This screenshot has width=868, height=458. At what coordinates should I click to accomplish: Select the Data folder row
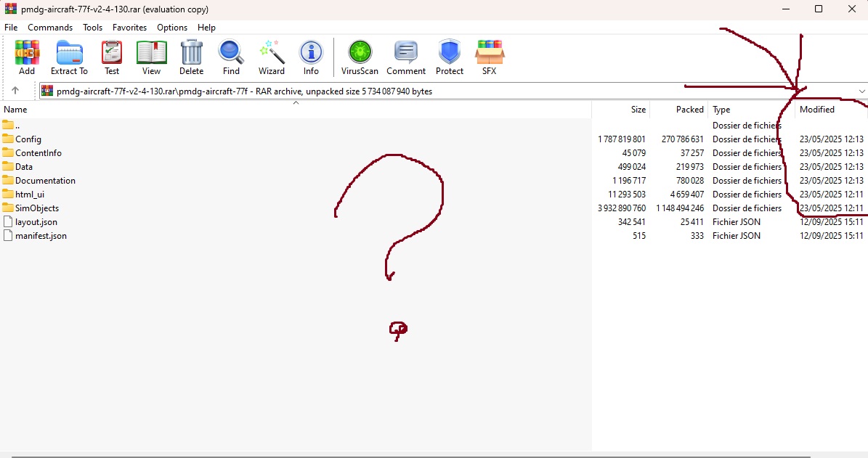[x=434, y=167]
